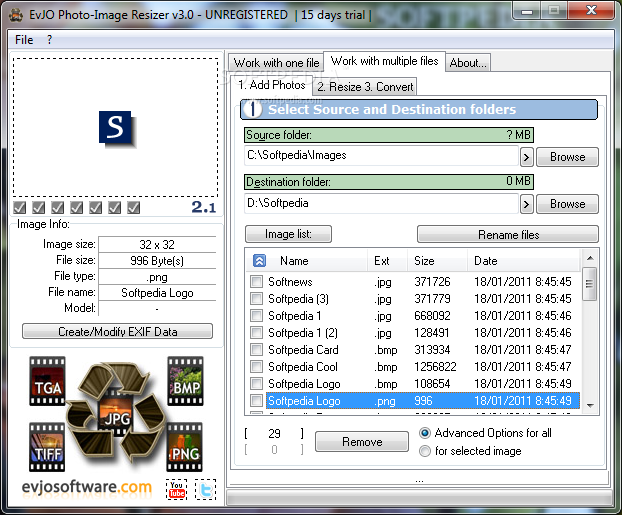Click the total count 29 field
Viewport: 622px width, 515px height.
click(x=274, y=434)
